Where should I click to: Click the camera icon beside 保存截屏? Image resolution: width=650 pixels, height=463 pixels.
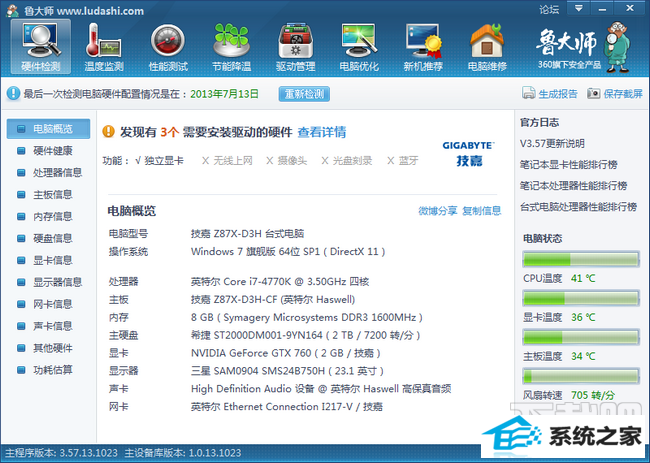coord(593,93)
